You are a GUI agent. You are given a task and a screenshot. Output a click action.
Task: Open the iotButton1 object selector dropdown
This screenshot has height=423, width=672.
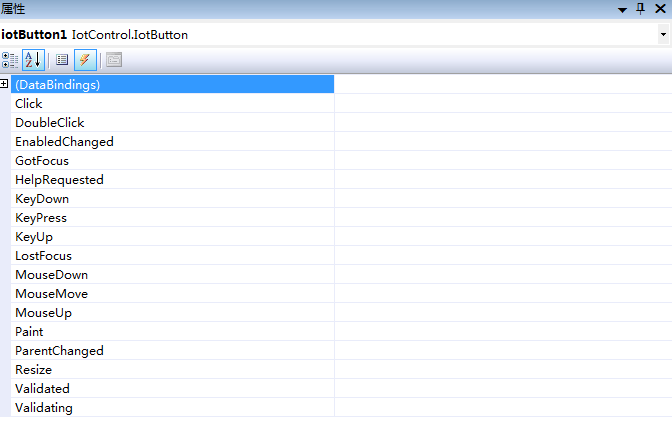(663, 35)
